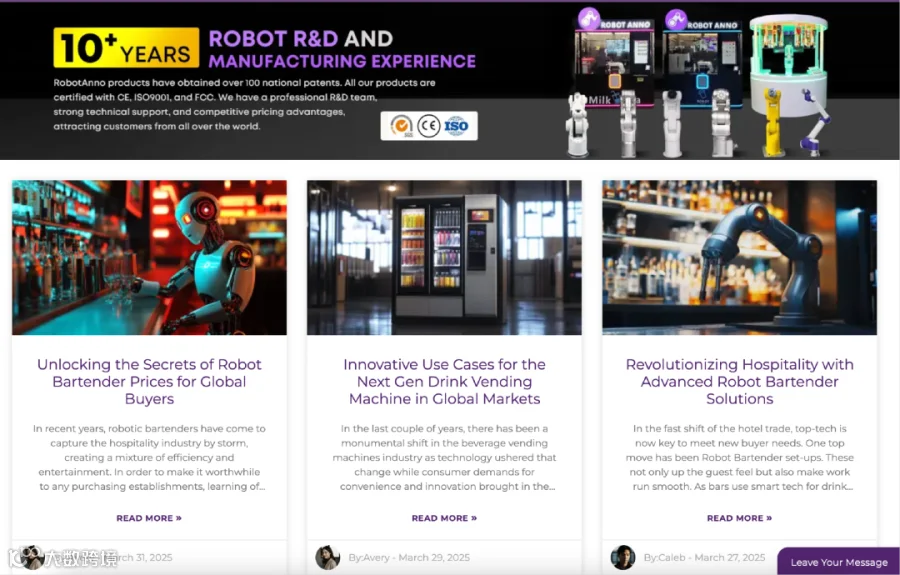This screenshot has width=900, height=575.
Task: Click Avery's author avatar
Action: point(327,557)
